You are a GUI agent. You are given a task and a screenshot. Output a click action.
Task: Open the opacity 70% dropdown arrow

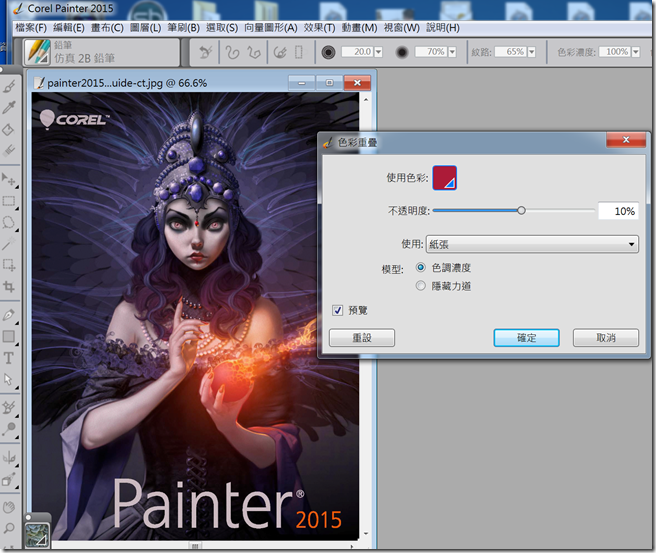[452, 52]
